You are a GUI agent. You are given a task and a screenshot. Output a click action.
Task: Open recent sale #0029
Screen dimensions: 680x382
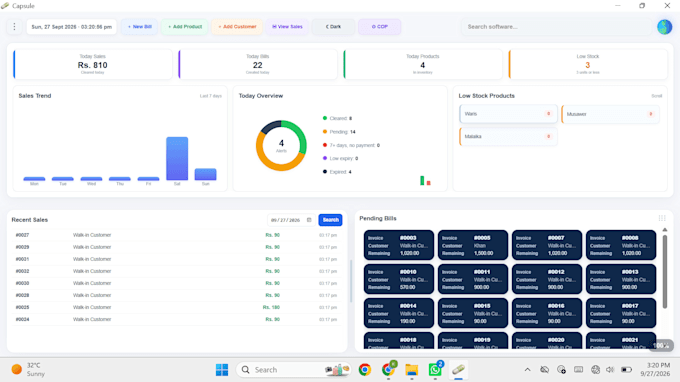pyautogui.click(x=177, y=247)
